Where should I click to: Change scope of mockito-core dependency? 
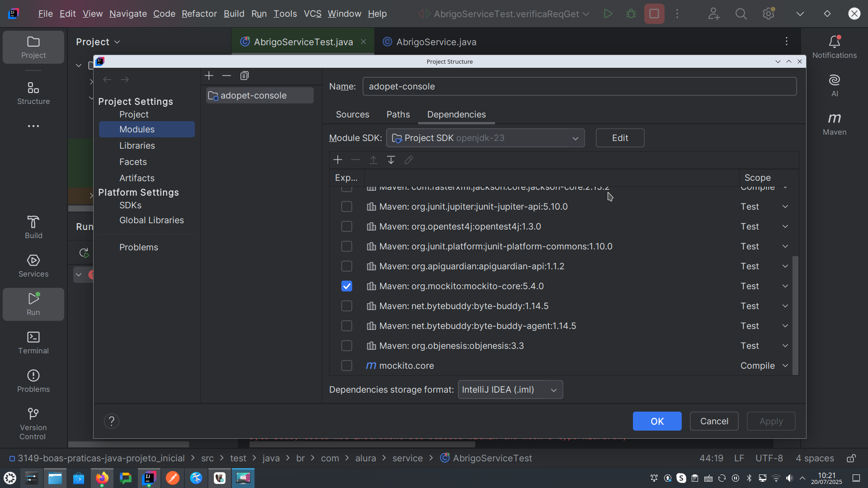click(764, 286)
